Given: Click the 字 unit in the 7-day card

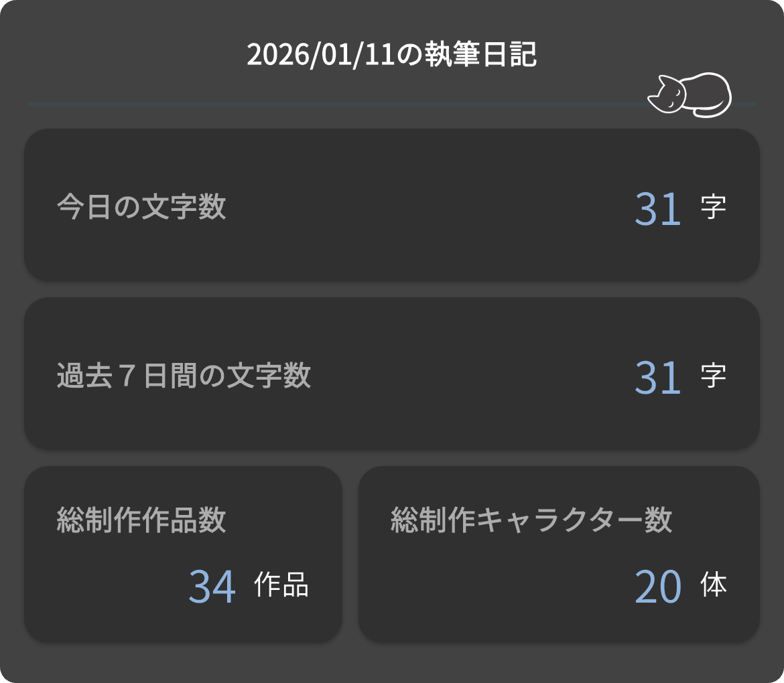Looking at the screenshot, I should point(714,376).
